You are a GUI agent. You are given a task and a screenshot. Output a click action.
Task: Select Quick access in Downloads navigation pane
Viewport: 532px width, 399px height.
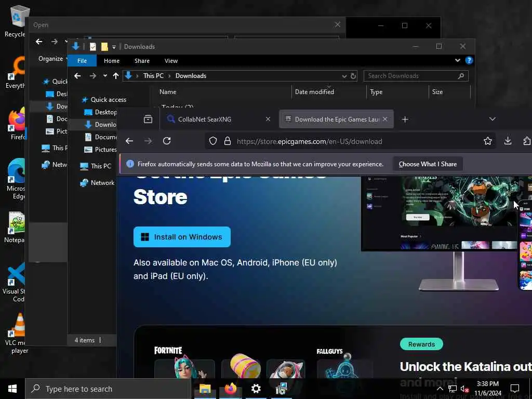[109, 100]
